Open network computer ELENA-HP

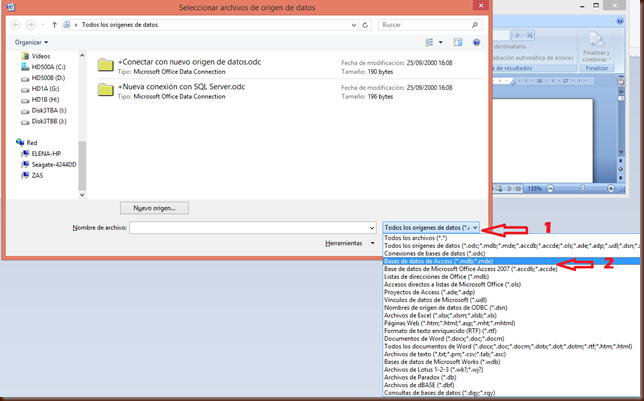click(x=41, y=154)
